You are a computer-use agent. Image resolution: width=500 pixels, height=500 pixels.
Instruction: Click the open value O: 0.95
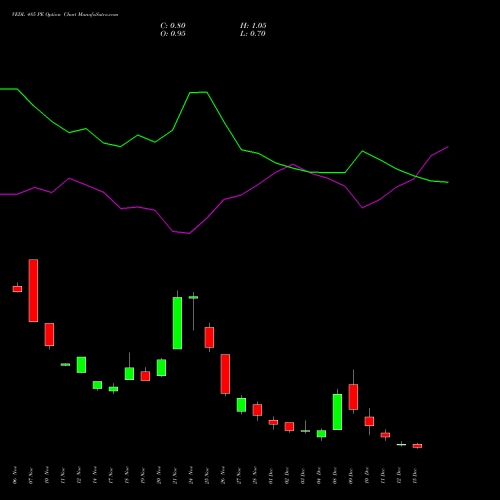point(173,34)
